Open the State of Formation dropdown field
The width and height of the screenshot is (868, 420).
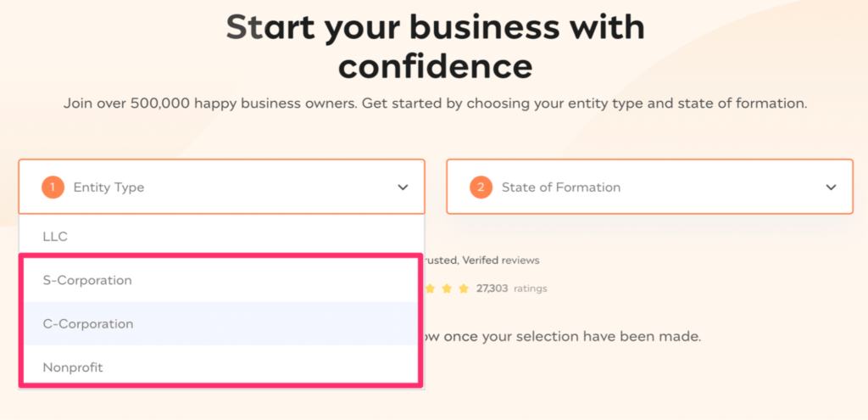[649, 187]
